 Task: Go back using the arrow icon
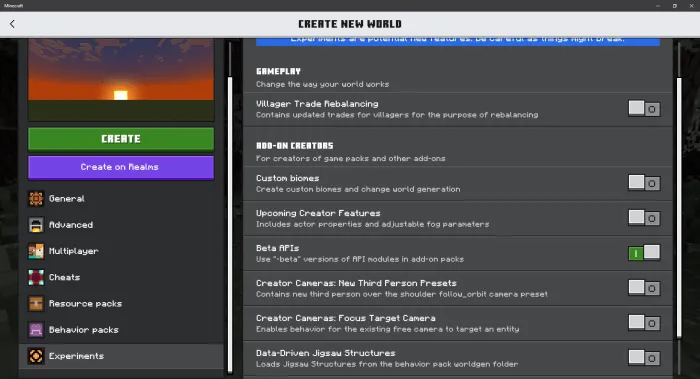point(12,24)
